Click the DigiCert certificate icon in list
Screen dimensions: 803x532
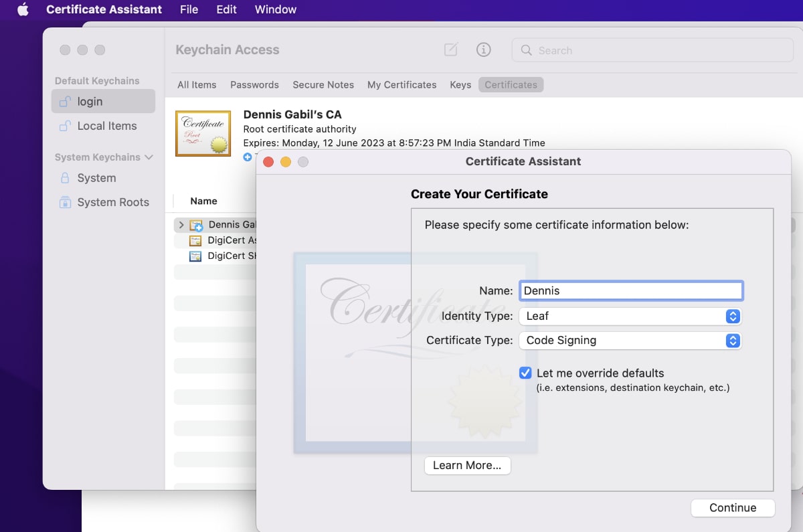(x=195, y=240)
